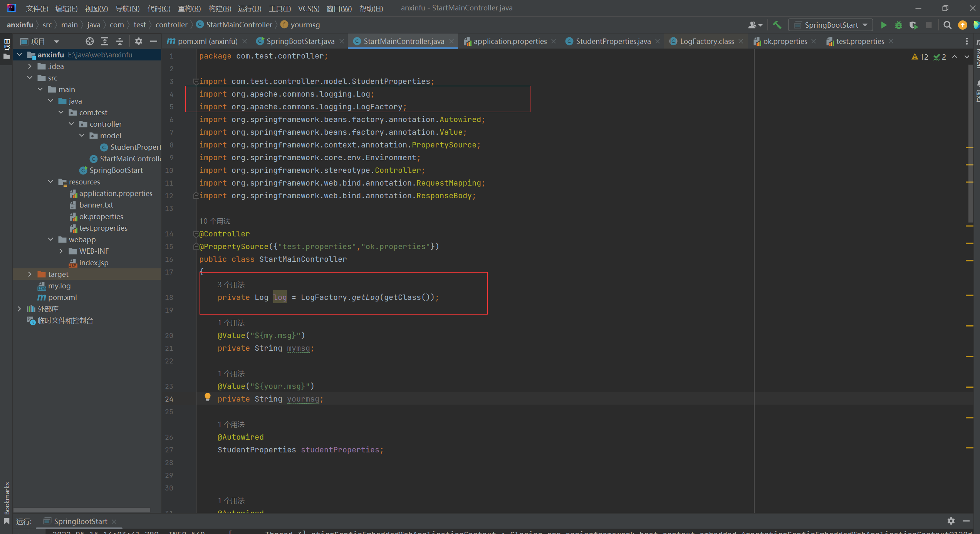Click the Build project hammer icon
Image resolution: width=980 pixels, height=534 pixels.
777,25
